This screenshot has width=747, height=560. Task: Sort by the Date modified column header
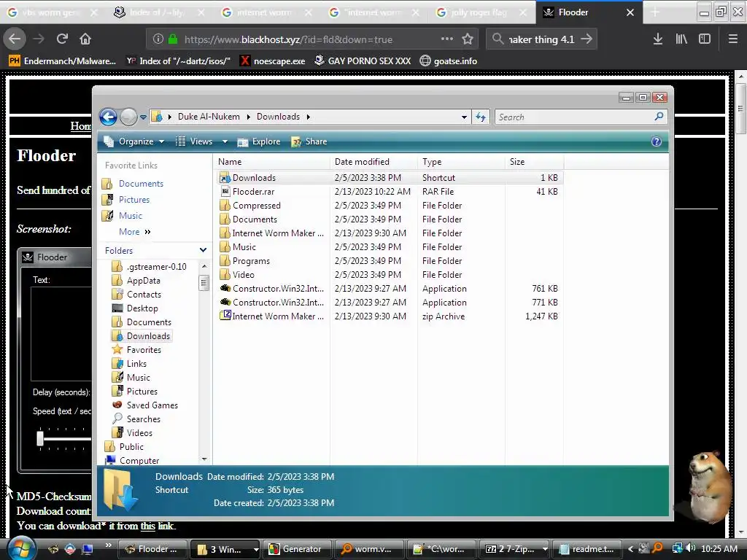pos(373,162)
